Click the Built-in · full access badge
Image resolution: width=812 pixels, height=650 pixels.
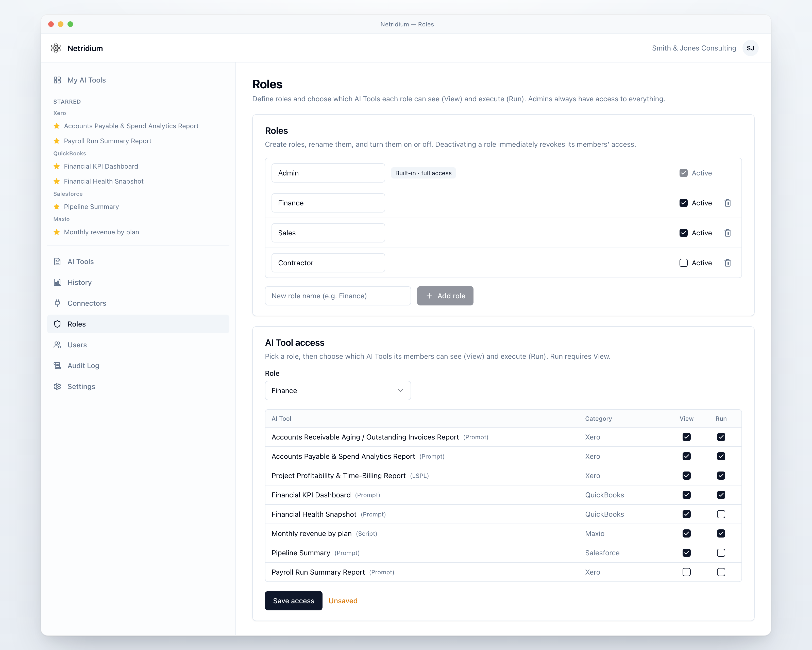pyautogui.click(x=423, y=173)
